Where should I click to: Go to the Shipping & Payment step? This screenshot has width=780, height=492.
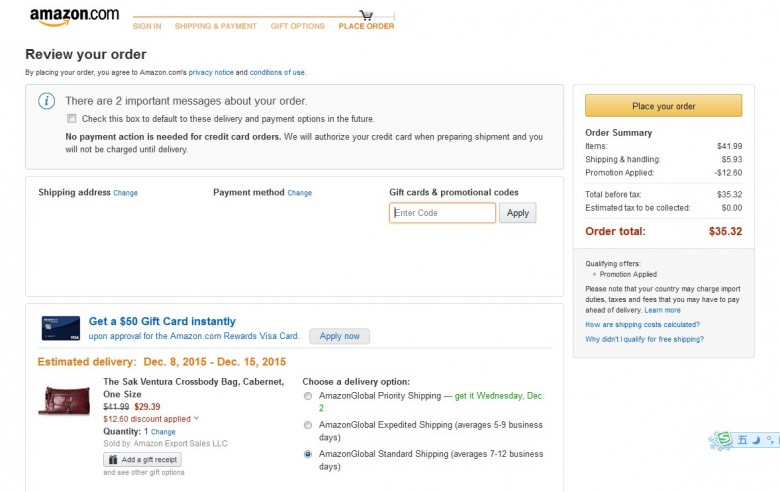(x=215, y=26)
